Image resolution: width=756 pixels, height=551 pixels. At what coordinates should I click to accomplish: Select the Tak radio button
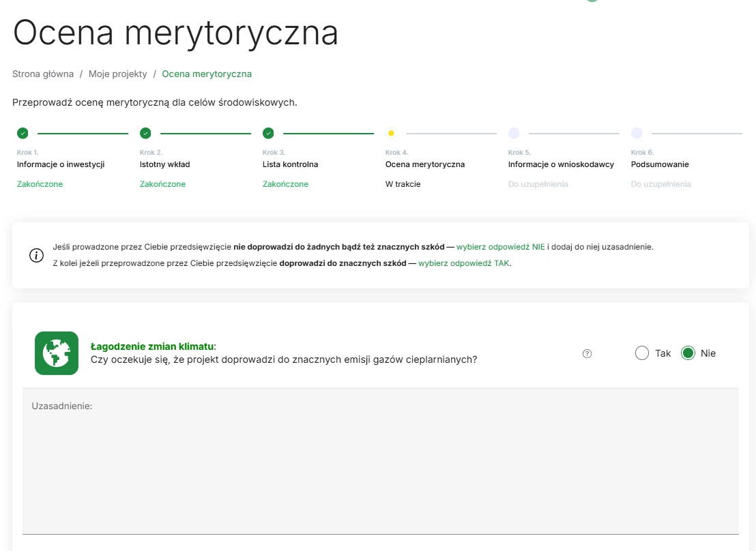click(641, 353)
